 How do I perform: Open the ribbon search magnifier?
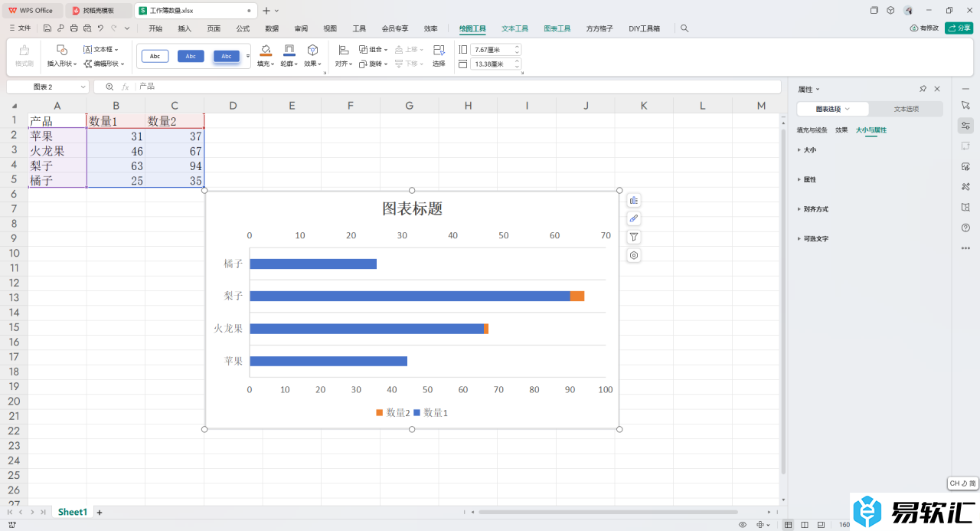point(684,28)
